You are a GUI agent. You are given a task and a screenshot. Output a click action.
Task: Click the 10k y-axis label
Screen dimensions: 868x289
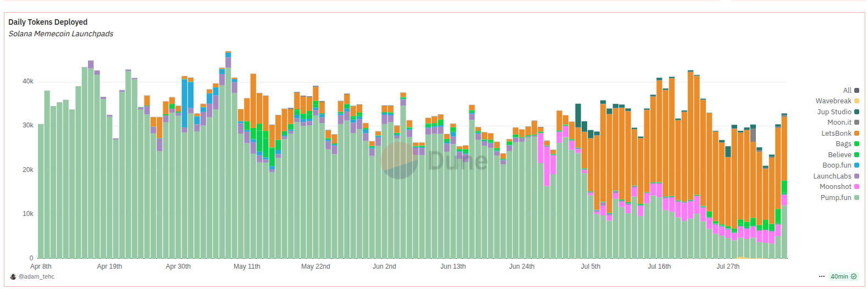coord(27,214)
